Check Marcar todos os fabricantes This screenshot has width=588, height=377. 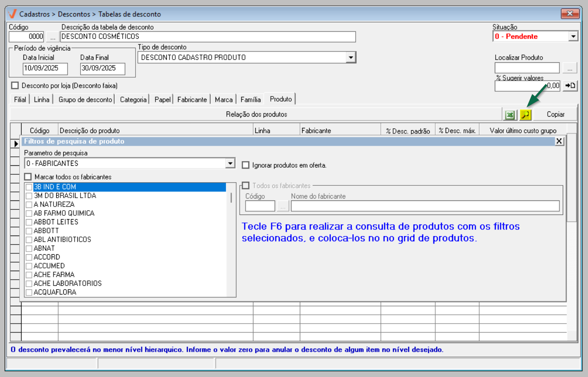29,177
